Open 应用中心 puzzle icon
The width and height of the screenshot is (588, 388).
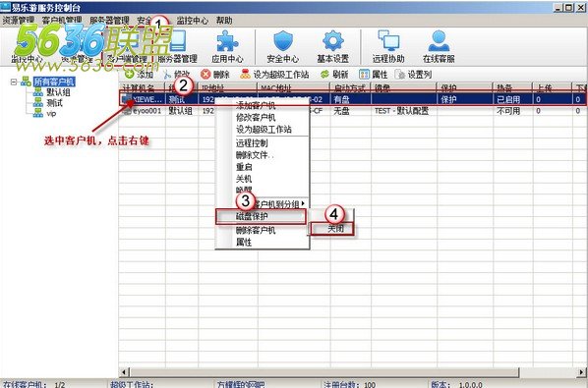[x=227, y=41]
